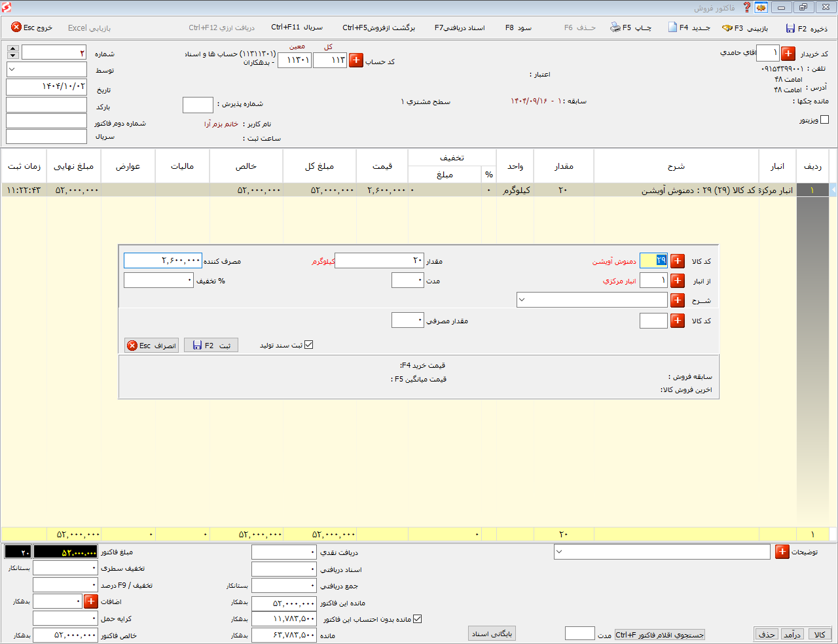The image size is (838, 644).
Task: Click the plus button beside کد خریدار
Action: [x=788, y=54]
